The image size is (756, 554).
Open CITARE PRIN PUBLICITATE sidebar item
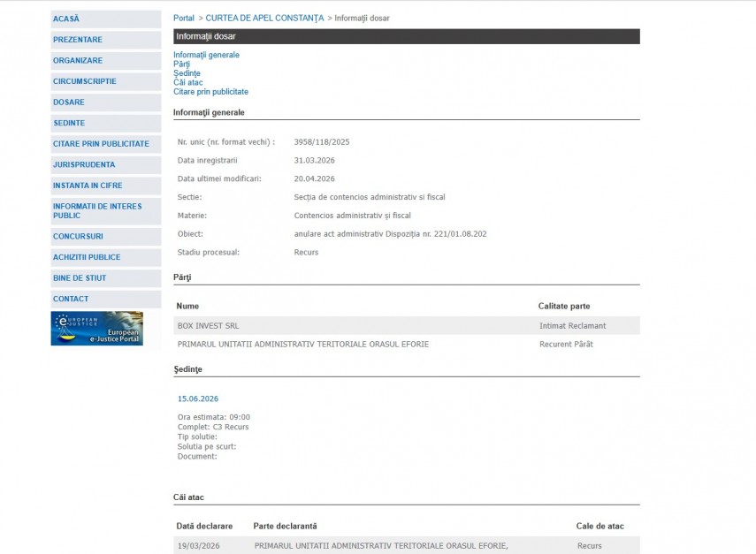coord(101,144)
